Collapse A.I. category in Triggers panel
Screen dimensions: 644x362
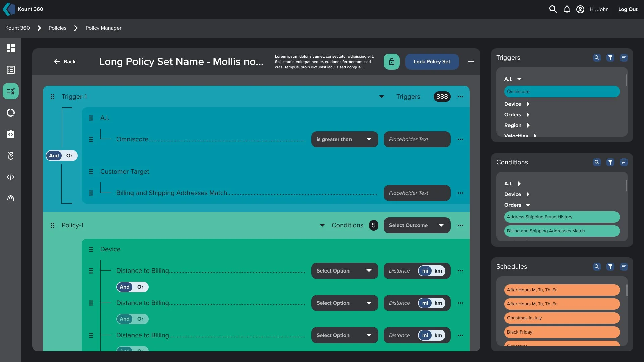[x=519, y=79]
